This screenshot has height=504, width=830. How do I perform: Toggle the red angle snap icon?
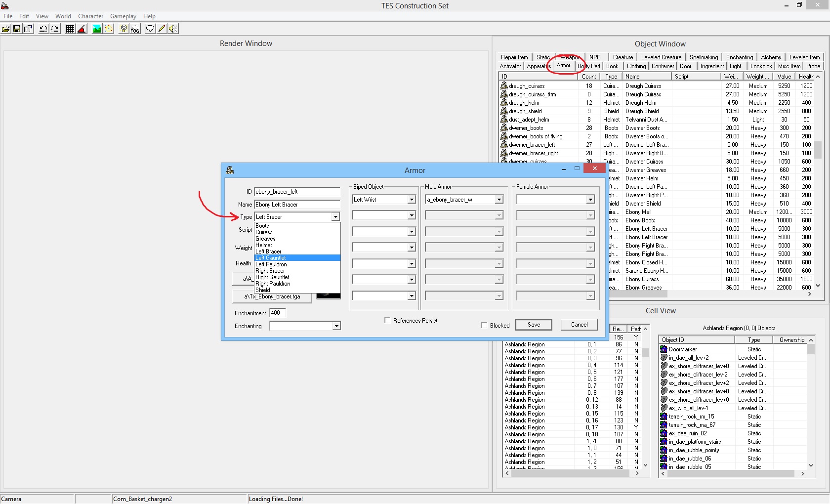tap(82, 29)
